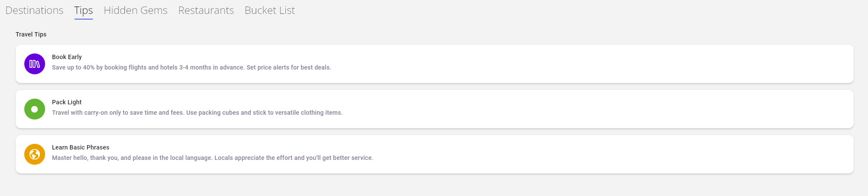Open the Destinations tab
Screen dimensions: 868x196
click(34, 10)
